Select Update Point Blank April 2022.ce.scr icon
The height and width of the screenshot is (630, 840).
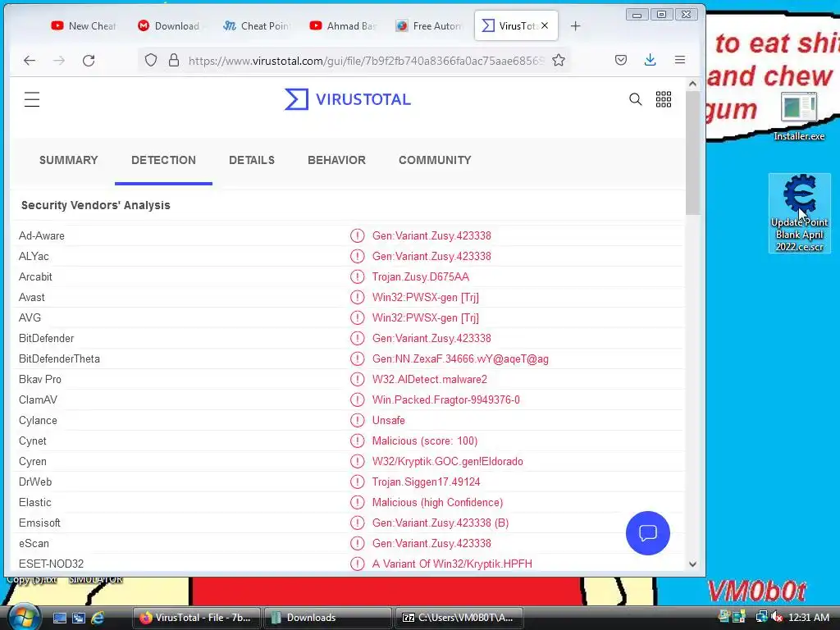(x=799, y=213)
